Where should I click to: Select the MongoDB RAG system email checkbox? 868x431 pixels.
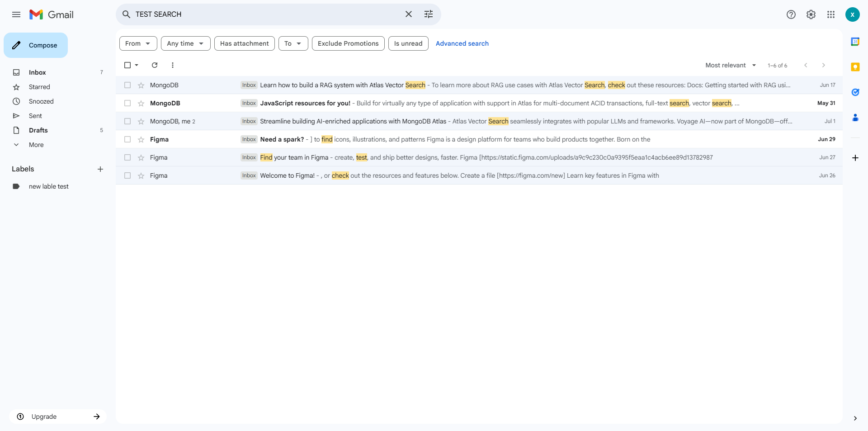point(127,85)
